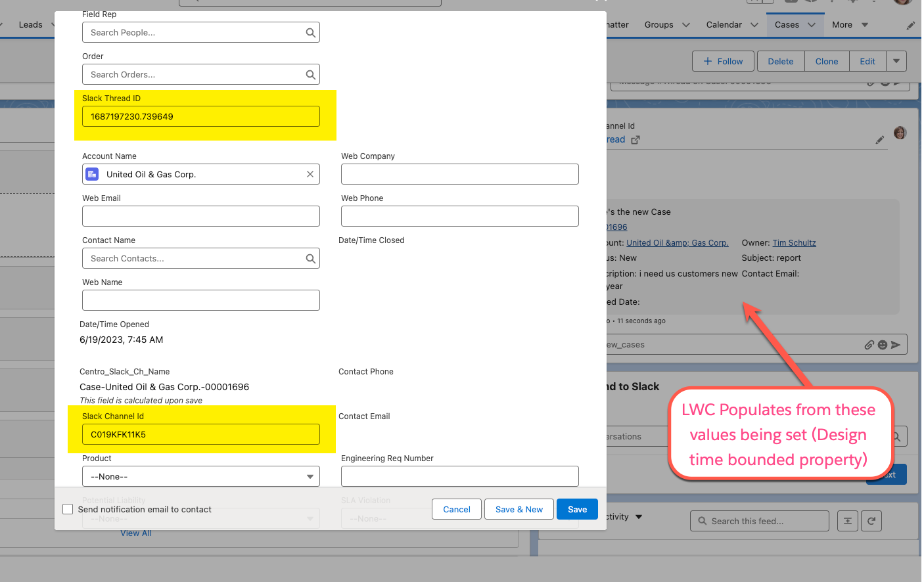
Task: Open the More navigation menu
Action: [842, 25]
